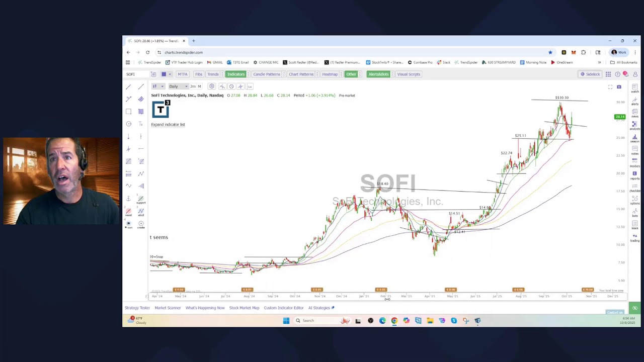Click the SOFI symbol input field

click(x=137, y=74)
